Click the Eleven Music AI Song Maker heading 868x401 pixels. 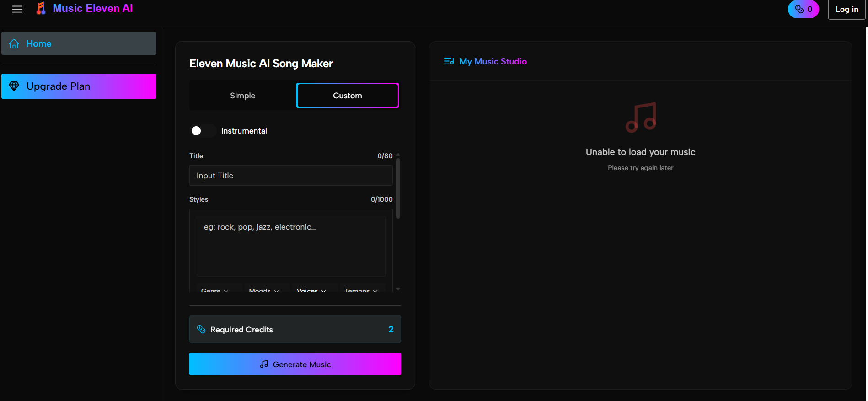(261, 64)
